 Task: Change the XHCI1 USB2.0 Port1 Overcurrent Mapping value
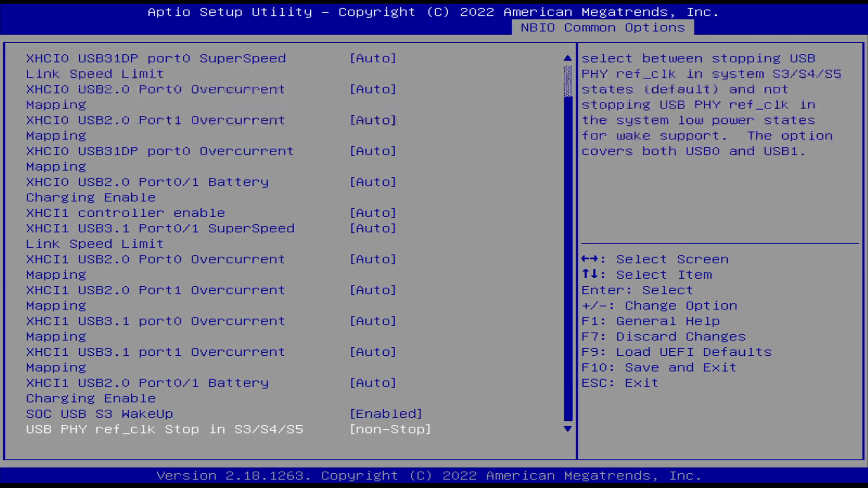tap(373, 290)
